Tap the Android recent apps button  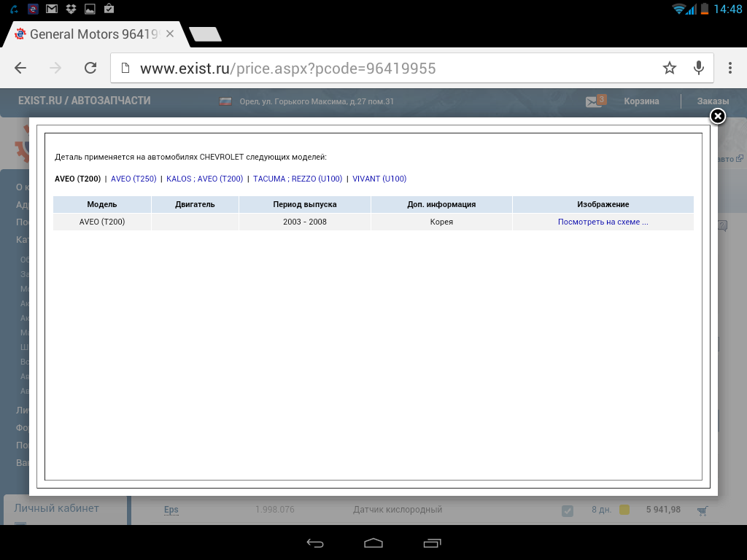click(432, 542)
